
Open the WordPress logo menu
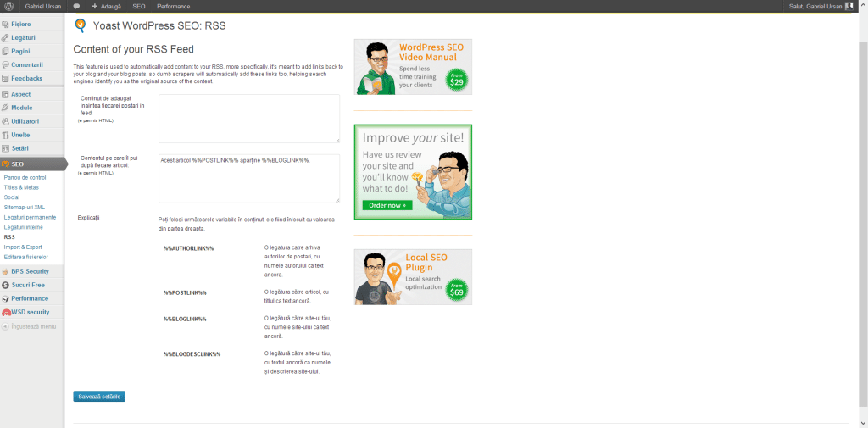[x=9, y=6]
